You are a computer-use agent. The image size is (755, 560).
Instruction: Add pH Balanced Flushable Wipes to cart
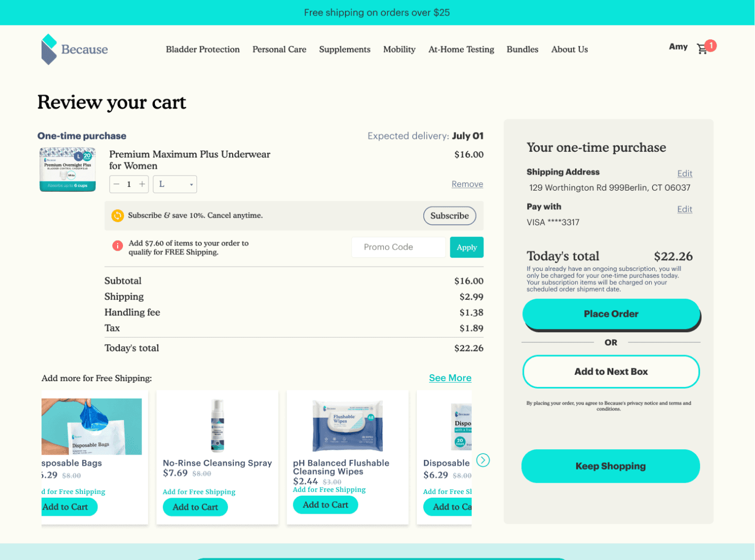click(325, 505)
